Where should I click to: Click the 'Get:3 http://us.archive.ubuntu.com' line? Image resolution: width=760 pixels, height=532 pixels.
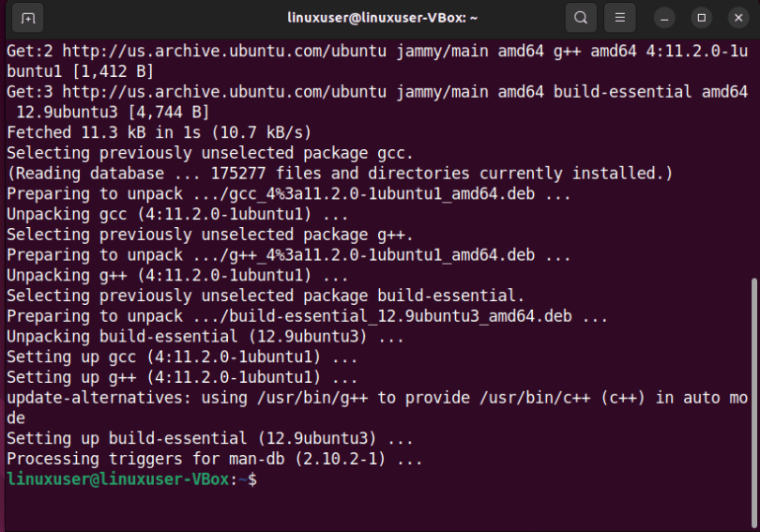377,92
